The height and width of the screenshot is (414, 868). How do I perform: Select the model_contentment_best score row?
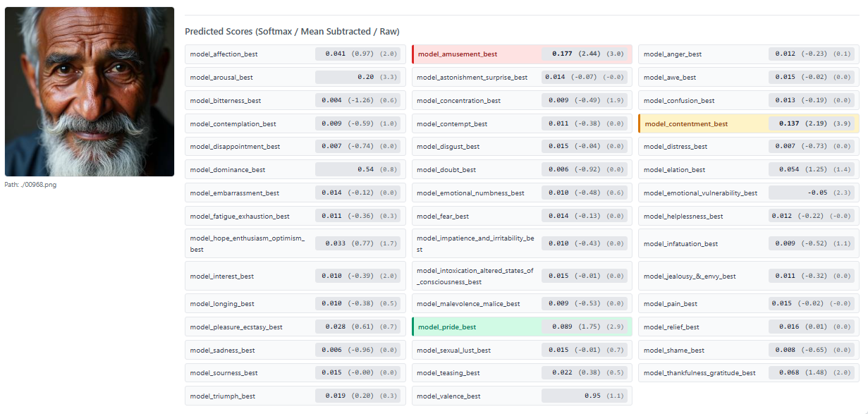(748, 123)
